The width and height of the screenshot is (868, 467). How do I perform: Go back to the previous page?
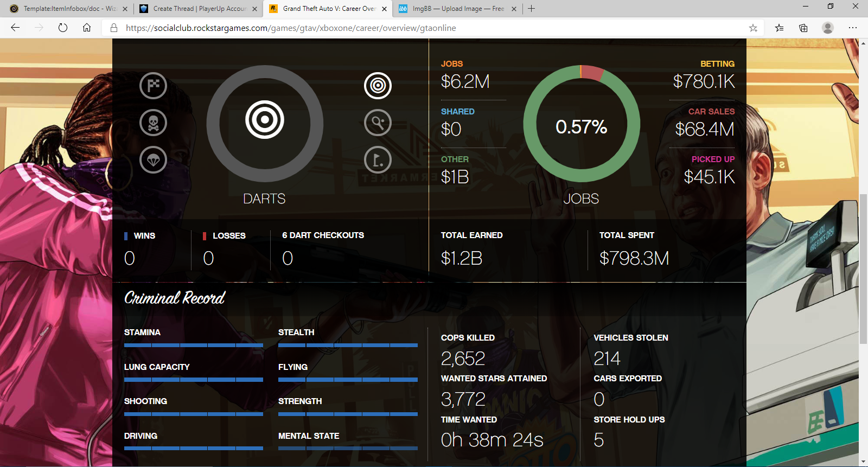click(15, 28)
